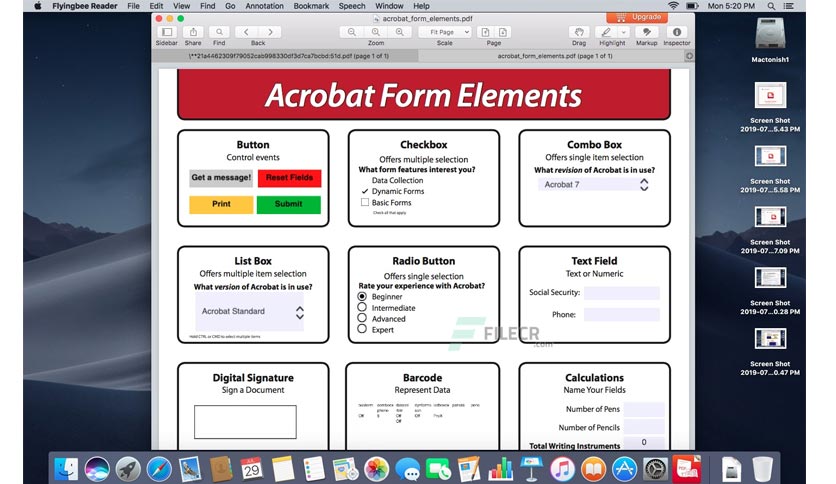Toggle the Data Collection checkbox

pyautogui.click(x=365, y=180)
